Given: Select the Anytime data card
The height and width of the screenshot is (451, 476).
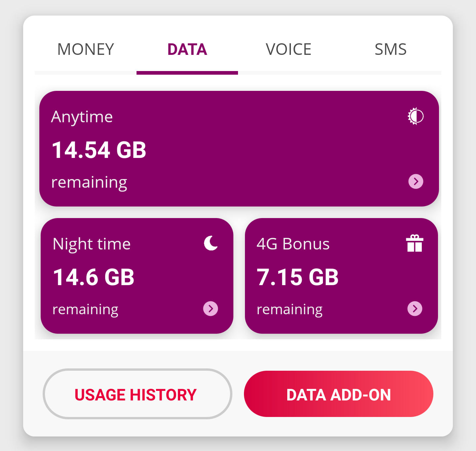Looking at the screenshot, I should point(239,149).
